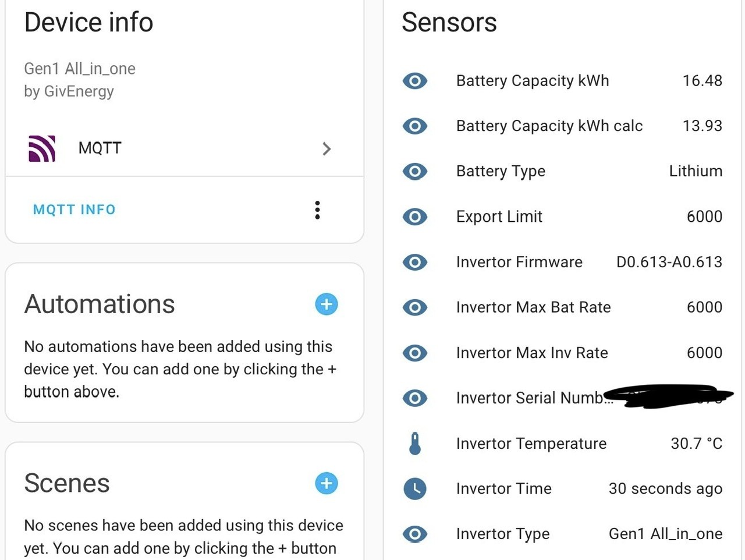Expand the MQTT integration chevron arrow

(327, 149)
